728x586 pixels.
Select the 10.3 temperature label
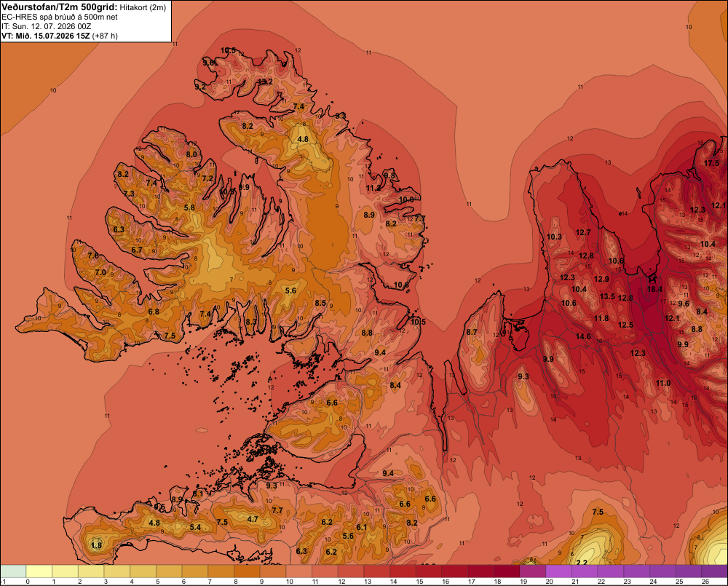[x=554, y=237]
